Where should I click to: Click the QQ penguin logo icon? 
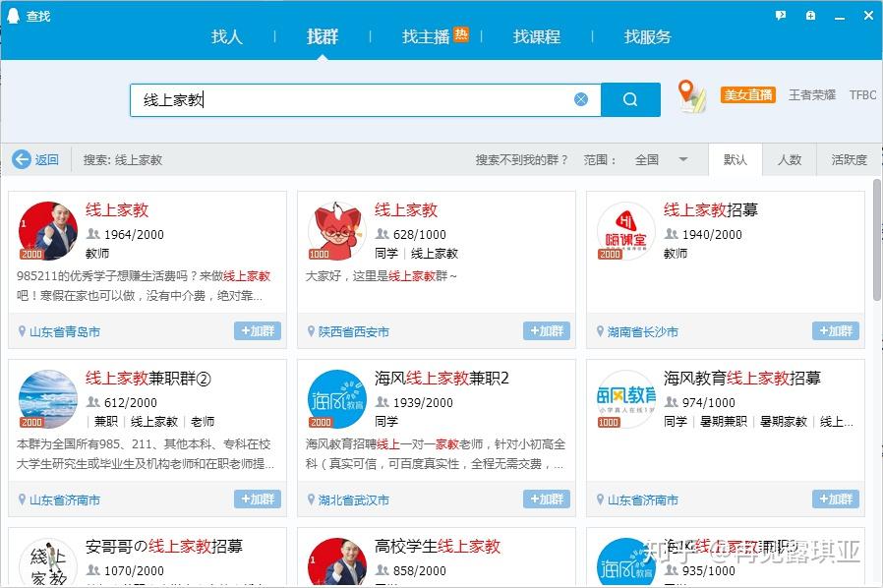click(13, 15)
